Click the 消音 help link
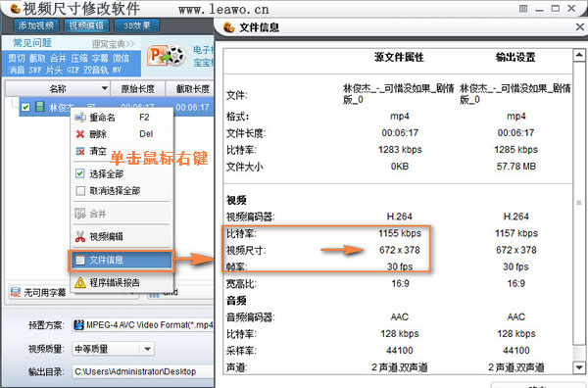The width and height of the screenshot is (588, 388). 17,70
